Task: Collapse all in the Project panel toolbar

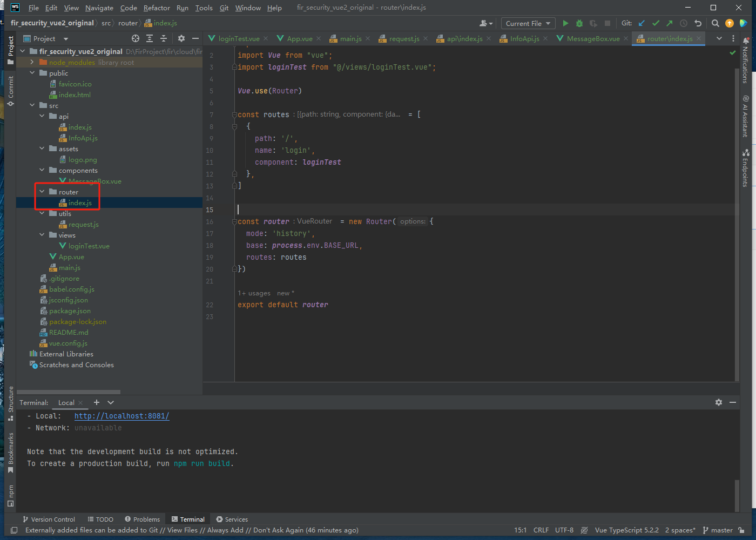Action: coord(164,38)
